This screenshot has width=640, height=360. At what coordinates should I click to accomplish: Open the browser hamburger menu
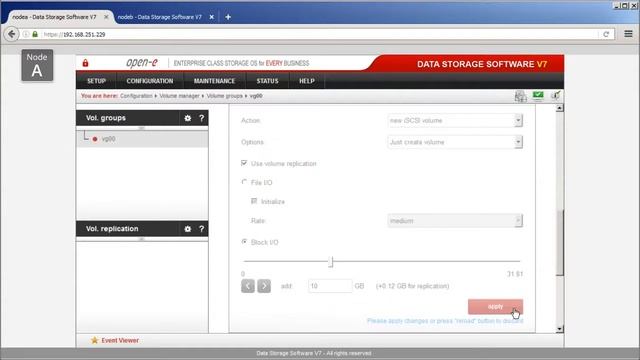(x=628, y=34)
